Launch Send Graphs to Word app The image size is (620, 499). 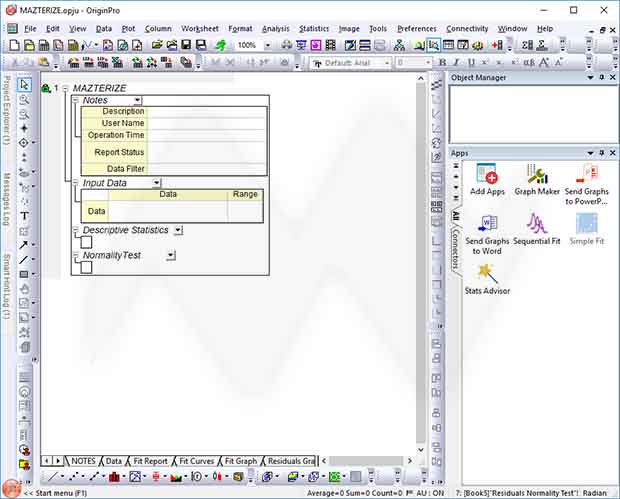(x=487, y=234)
